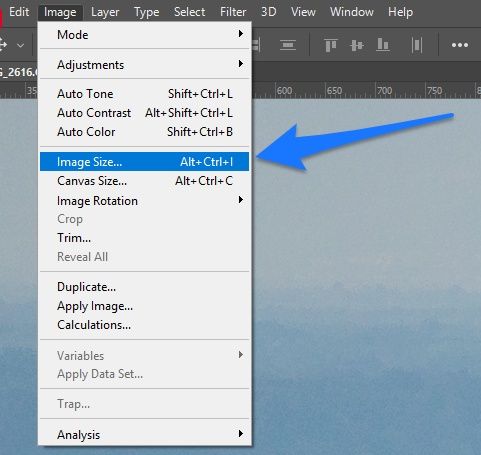Open the Select menu
The width and height of the screenshot is (481, 455).
point(189,12)
